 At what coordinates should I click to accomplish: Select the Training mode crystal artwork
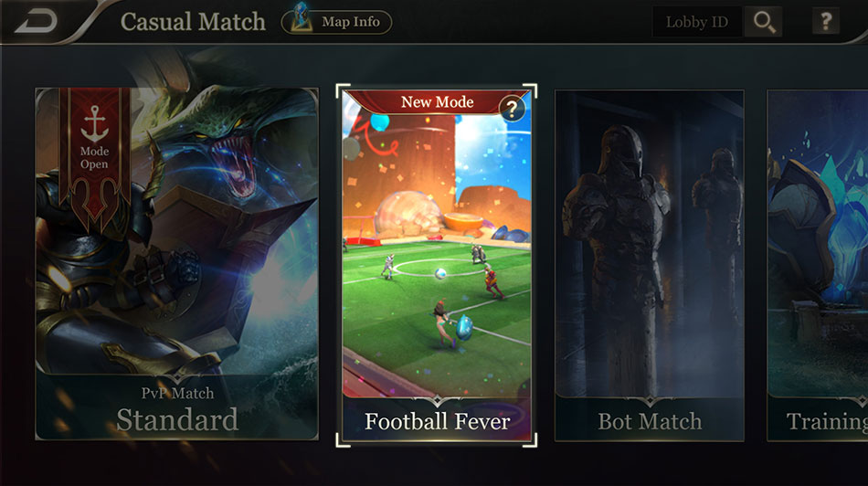pyautogui.click(x=818, y=244)
